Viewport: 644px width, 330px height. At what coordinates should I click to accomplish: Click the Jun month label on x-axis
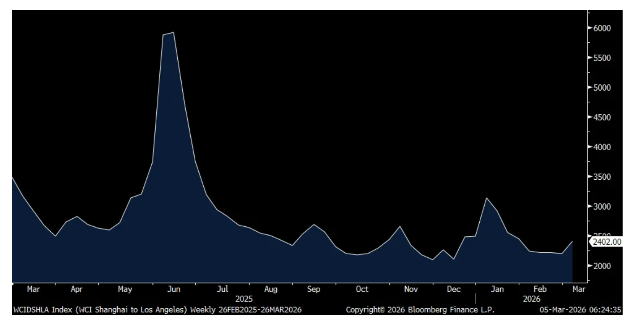pos(174,289)
